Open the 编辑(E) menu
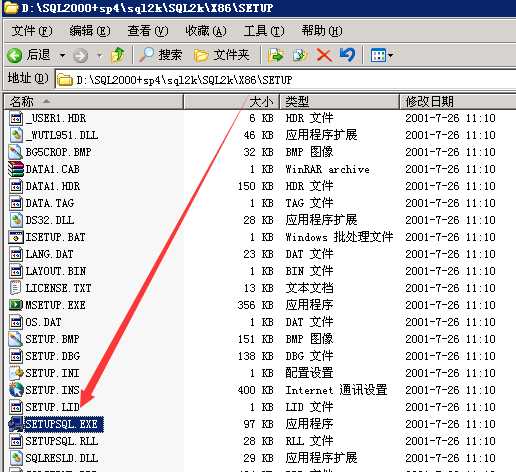516x472 pixels. pos(90,31)
